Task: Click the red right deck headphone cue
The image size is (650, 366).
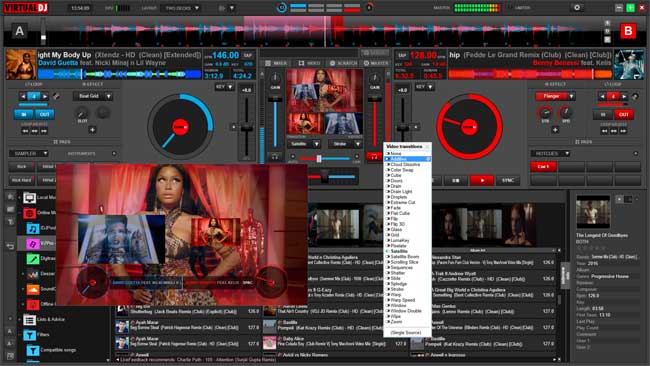Action: (374, 157)
